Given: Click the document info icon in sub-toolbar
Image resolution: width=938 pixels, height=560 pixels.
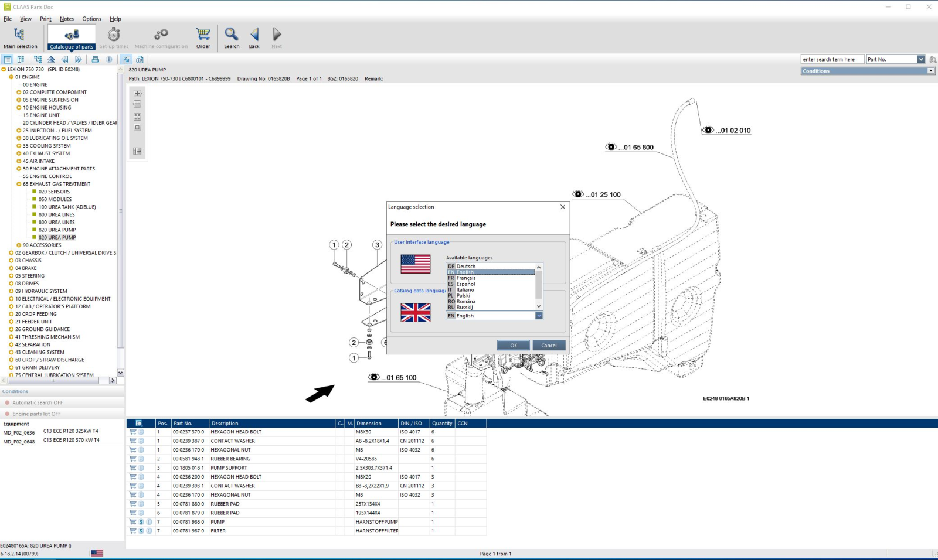Looking at the screenshot, I should (x=140, y=59).
